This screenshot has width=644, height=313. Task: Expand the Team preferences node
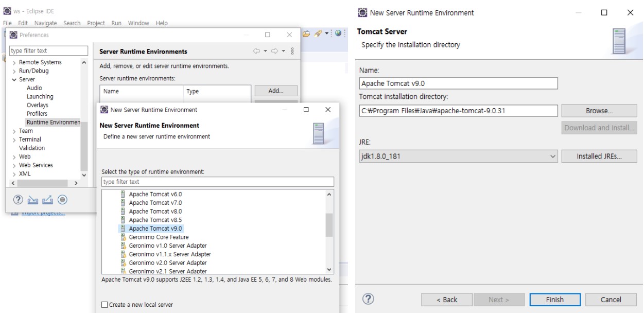14,131
